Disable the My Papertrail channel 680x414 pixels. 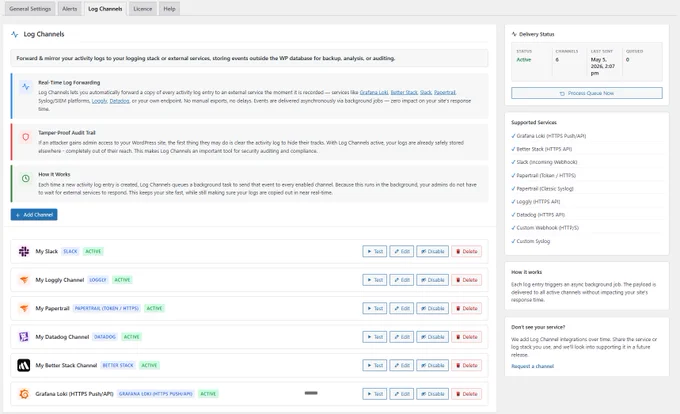432,308
